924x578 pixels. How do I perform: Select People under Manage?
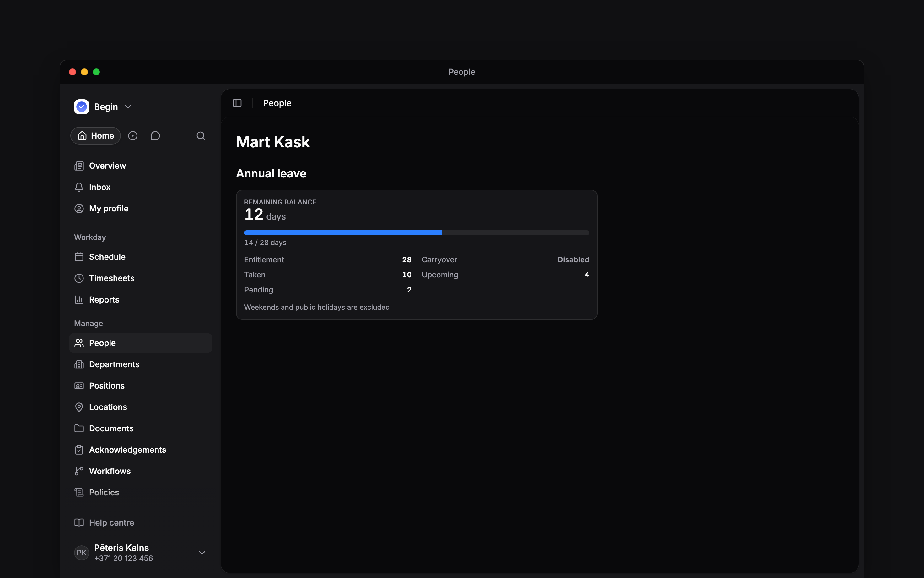(x=141, y=343)
